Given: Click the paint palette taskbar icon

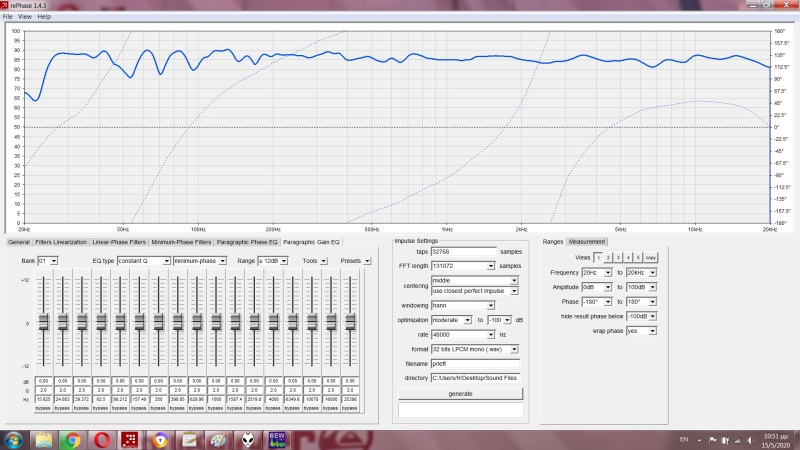Looking at the screenshot, I should (218, 440).
